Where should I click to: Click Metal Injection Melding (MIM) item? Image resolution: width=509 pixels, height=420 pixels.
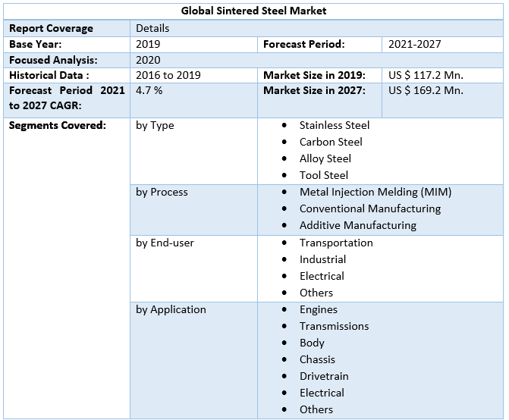click(x=374, y=192)
